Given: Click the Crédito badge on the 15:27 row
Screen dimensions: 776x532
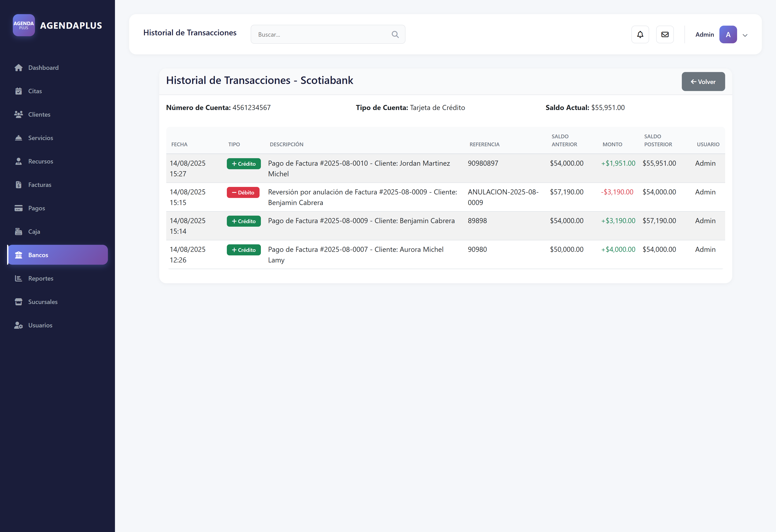Looking at the screenshot, I should (x=243, y=164).
